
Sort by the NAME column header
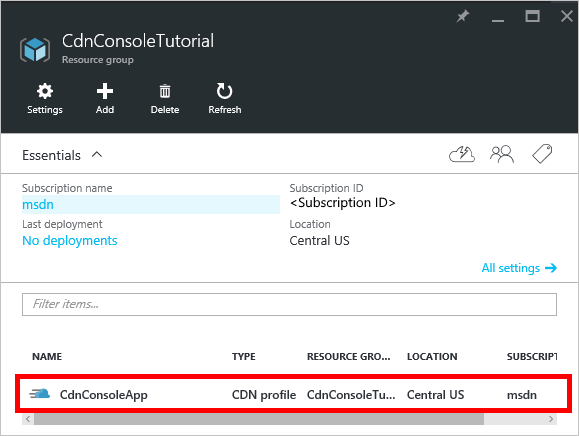pyautogui.click(x=47, y=357)
